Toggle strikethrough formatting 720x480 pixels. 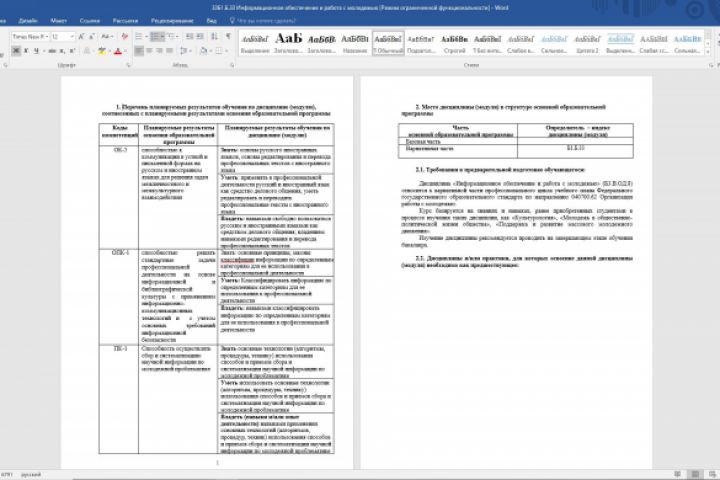(x=52, y=51)
